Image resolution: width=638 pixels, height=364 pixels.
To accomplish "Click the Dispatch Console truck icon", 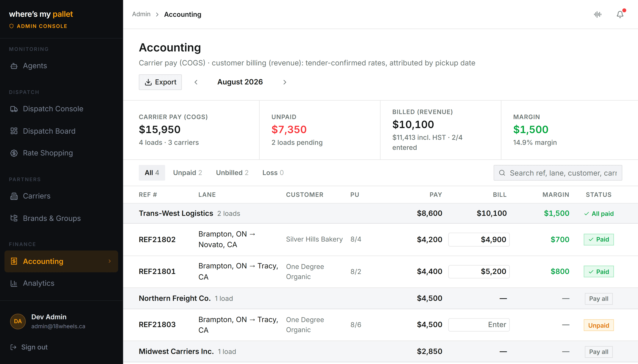I will click(14, 109).
